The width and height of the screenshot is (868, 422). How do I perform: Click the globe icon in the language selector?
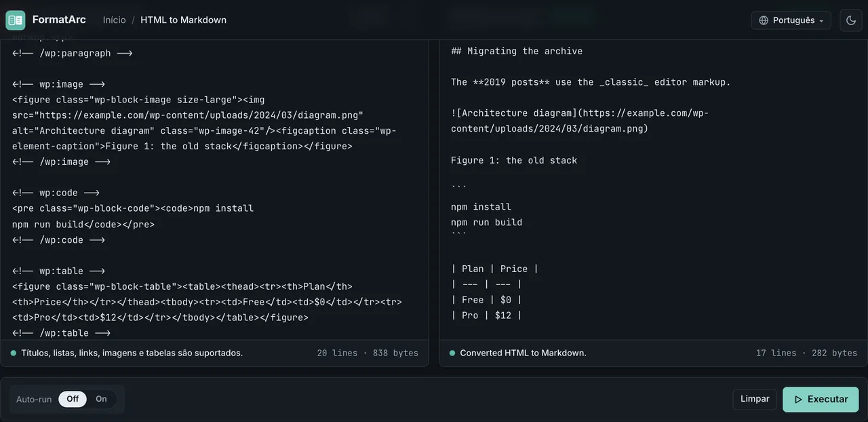click(764, 20)
